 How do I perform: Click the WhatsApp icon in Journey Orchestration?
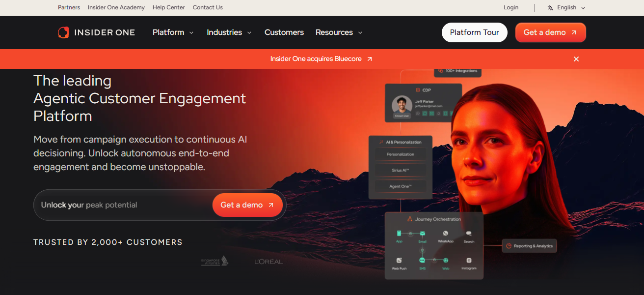(x=445, y=233)
